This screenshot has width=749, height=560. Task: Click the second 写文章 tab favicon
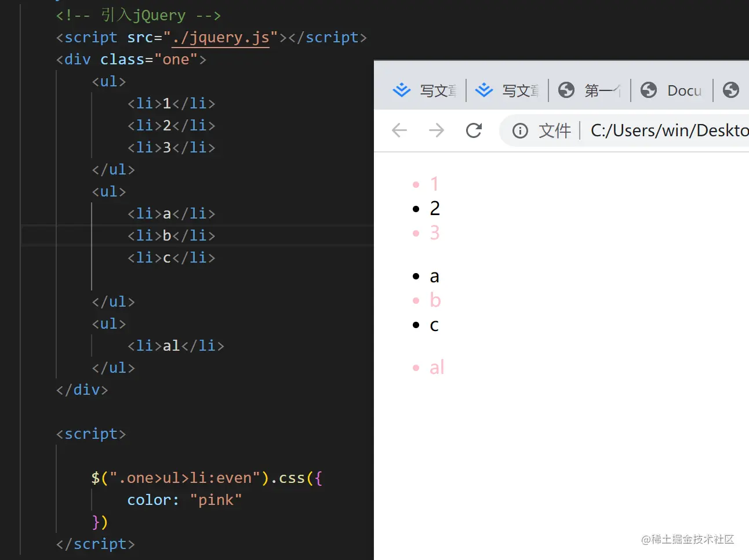pos(484,90)
